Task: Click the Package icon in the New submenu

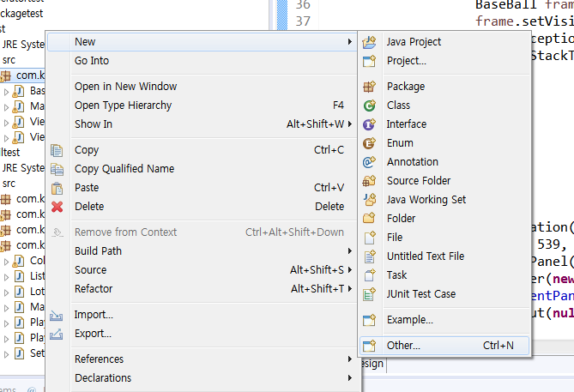Action: click(369, 87)
